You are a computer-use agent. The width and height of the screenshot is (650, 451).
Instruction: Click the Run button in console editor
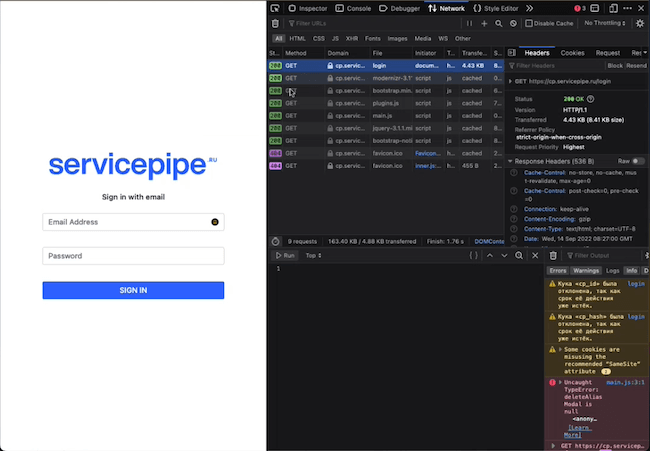(285, 255)
